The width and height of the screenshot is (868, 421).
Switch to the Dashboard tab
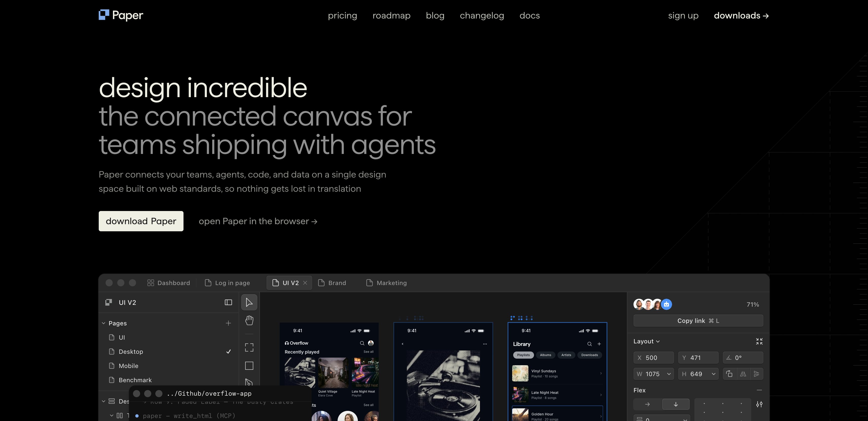pyautogui.click(x=169, y=283)
